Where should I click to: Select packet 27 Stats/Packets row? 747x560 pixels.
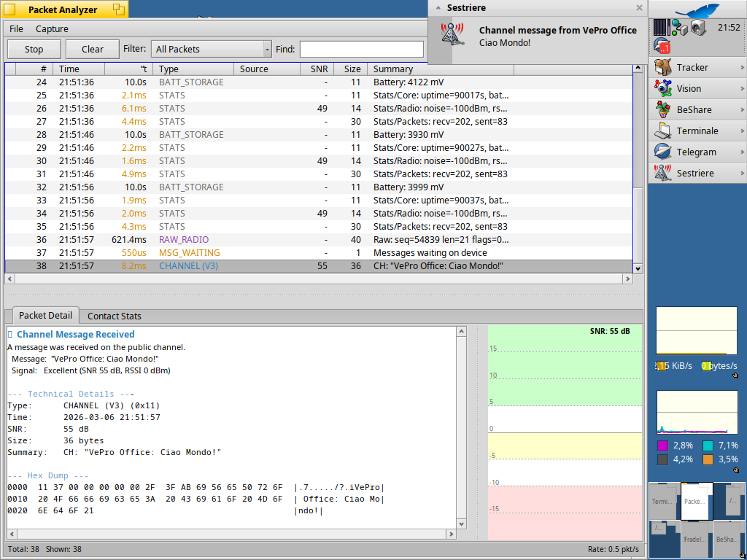pyautogui.click(x=319, y=122)
